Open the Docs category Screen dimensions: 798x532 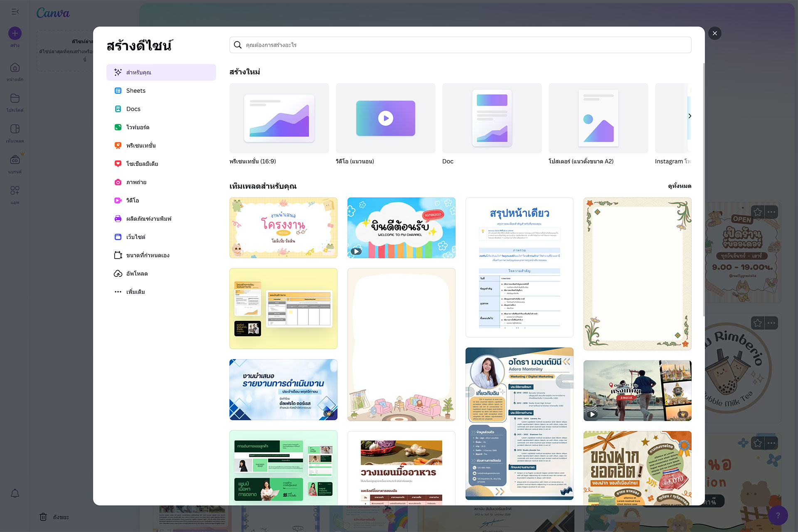point(133,109)
